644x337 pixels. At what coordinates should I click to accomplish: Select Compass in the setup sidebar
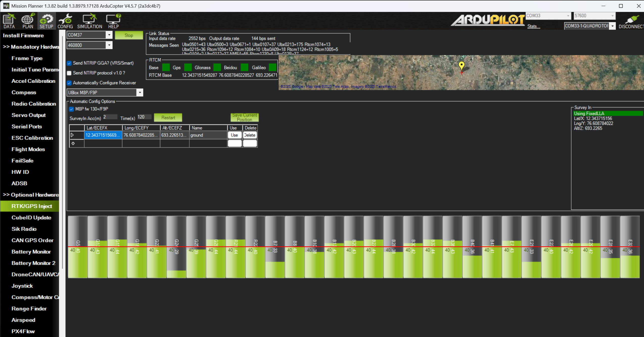tap(24, 92)
